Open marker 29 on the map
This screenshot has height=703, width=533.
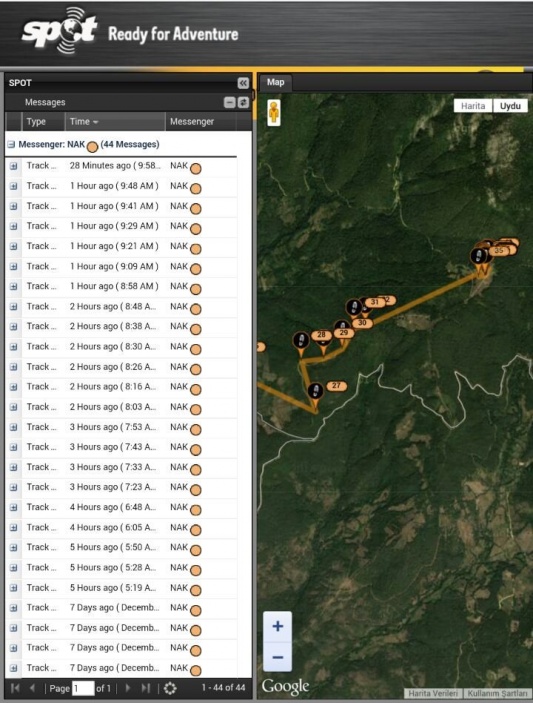[344, 333]
